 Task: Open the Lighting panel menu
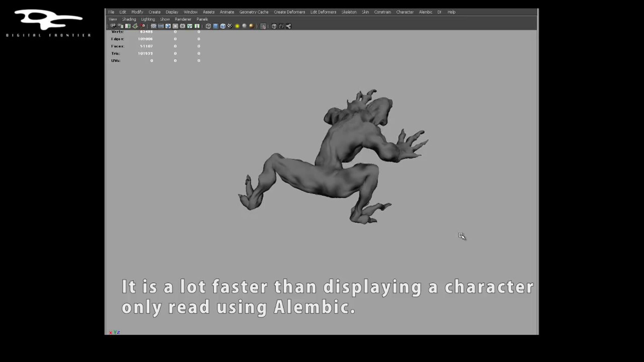tap(148, 19)
